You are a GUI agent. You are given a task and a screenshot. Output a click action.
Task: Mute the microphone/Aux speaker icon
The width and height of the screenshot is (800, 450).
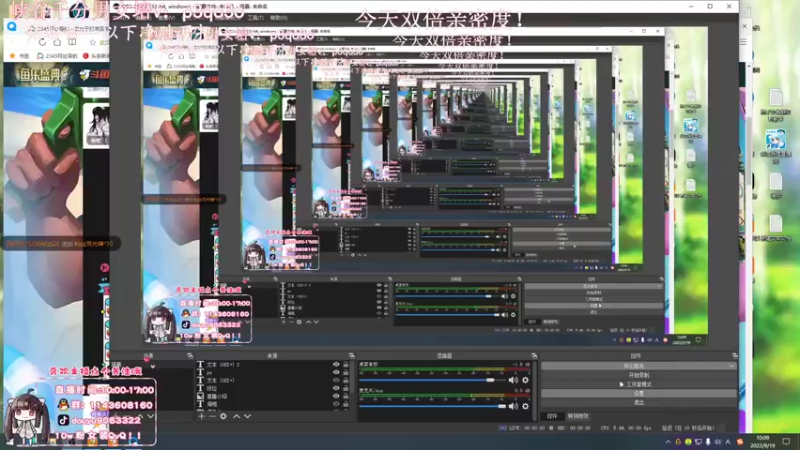pos(513,406)
